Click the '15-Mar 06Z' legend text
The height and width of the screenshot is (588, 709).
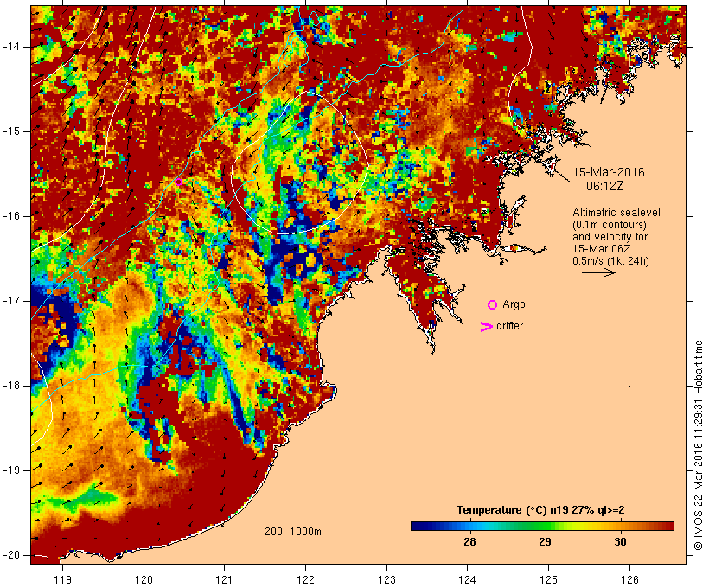(x=602, y=249)
